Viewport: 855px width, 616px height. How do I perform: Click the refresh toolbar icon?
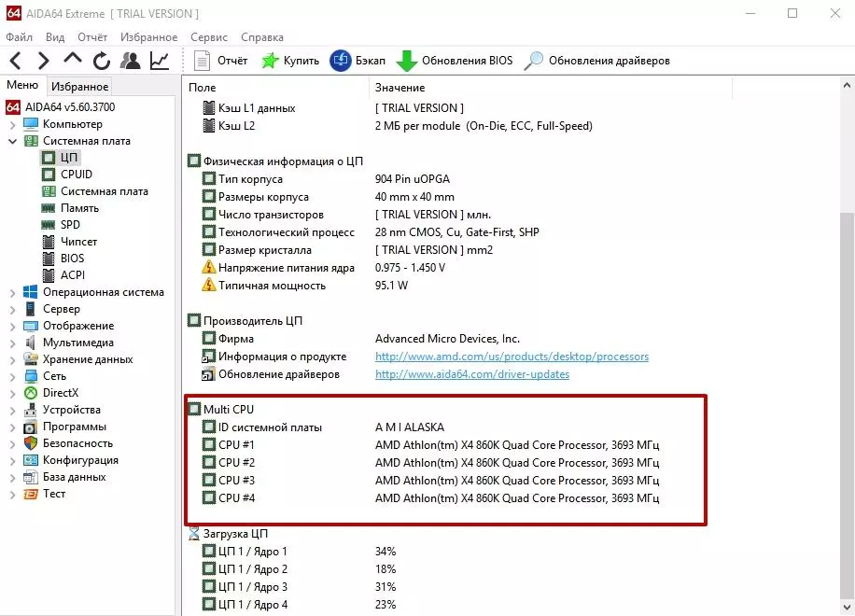(x=102, y=61)
